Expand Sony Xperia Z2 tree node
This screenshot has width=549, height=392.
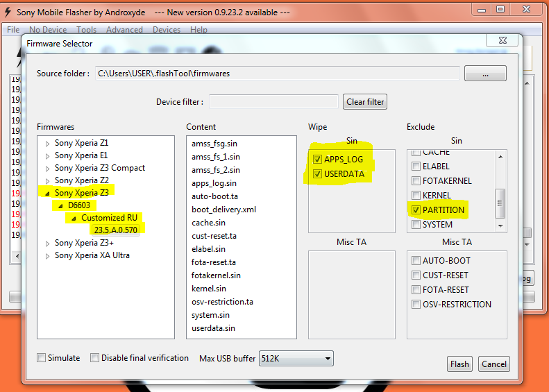pyautogui.click(x=47, y=181)
